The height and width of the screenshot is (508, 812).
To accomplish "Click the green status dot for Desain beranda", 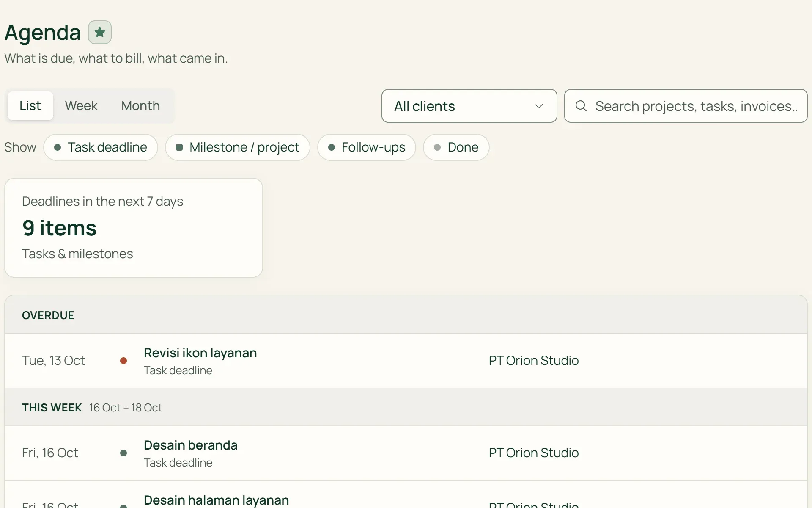I will [123, 453].
